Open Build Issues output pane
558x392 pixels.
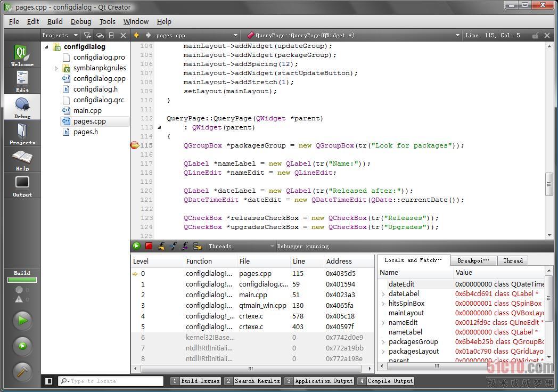click(196, 381)
